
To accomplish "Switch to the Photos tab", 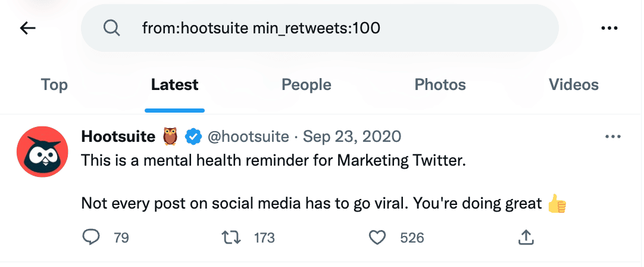I will [440, 85].
